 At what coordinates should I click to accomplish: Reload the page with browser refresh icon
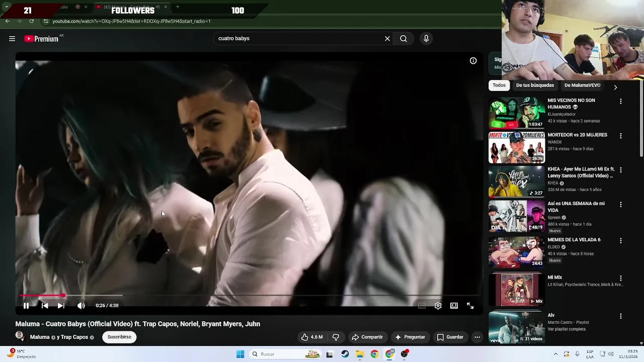coord(32,21)
